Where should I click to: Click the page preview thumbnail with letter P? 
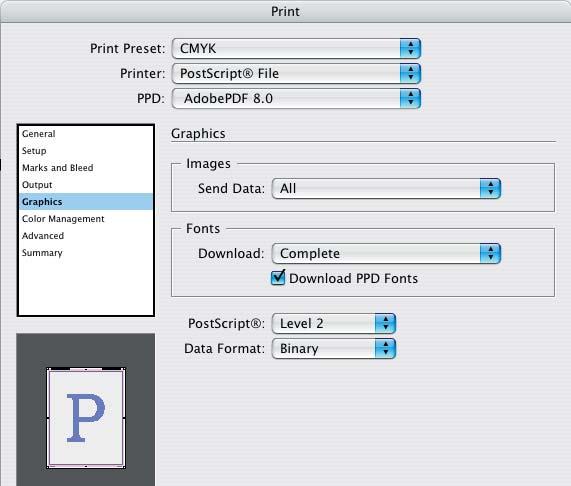[x=86, y=418]
